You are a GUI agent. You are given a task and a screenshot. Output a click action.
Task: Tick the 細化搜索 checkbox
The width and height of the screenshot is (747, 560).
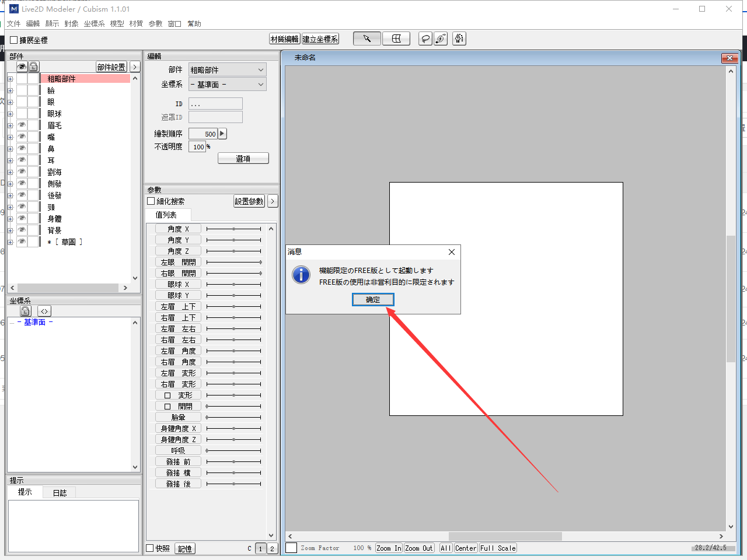[x=151, y=201]
